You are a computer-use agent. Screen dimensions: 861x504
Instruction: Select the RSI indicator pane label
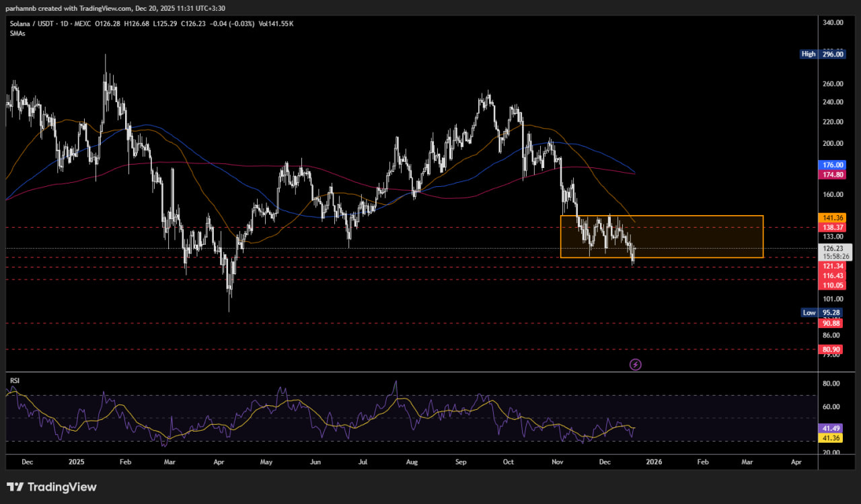coord(14,380)
